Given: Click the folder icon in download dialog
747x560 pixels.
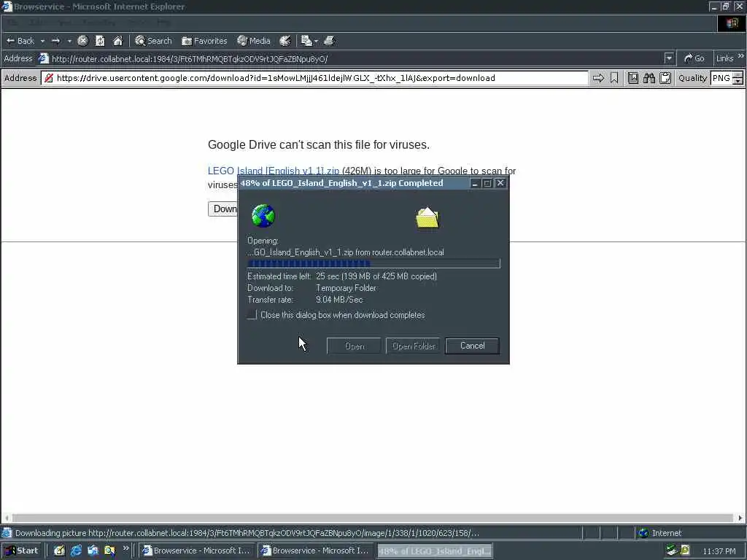Looking at the screenshot, I should tap(427, 218).
